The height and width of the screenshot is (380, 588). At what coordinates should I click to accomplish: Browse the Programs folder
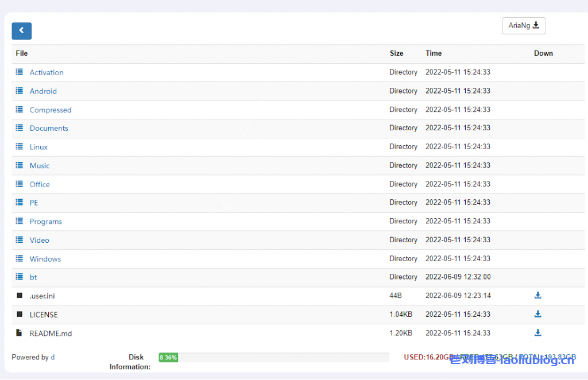45,222
